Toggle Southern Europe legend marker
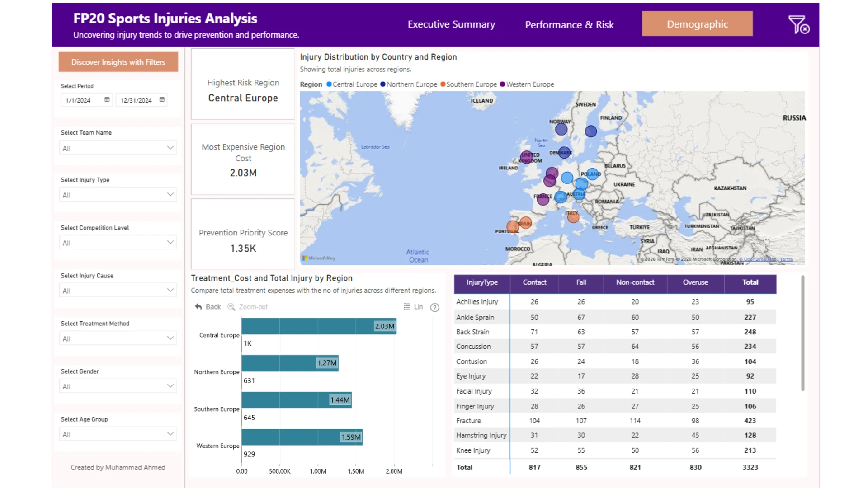 (x=443, y=84)
